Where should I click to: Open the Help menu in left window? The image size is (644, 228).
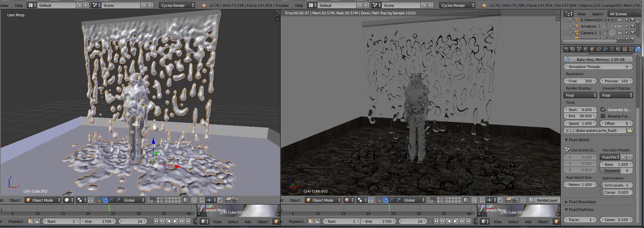click(19, 5)
